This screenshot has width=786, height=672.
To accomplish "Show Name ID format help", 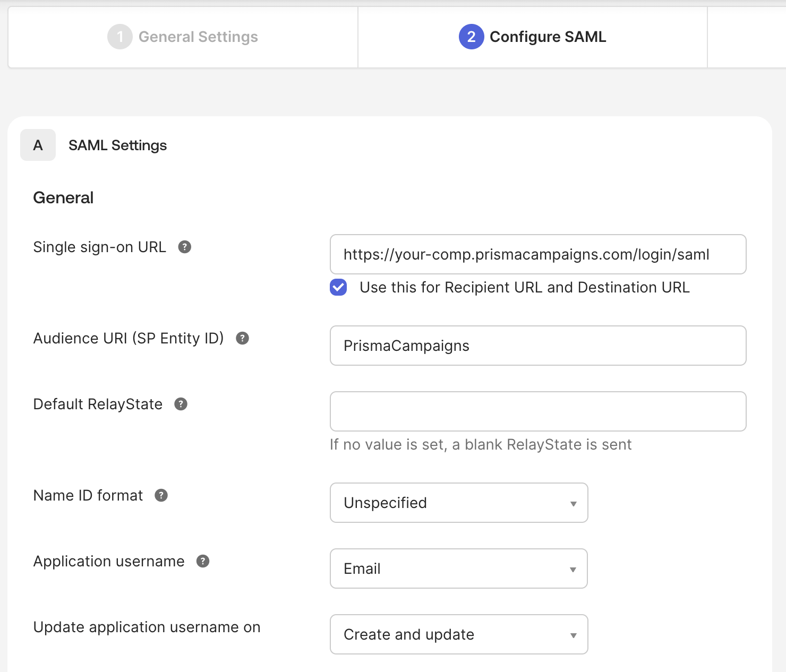I will pyautogui.click(x=161, y=495).
